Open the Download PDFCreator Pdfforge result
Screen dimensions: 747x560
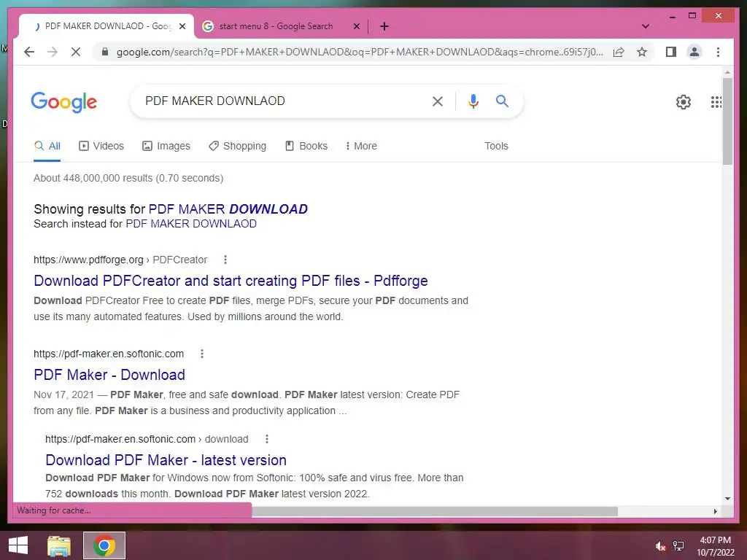pyautogui.click(x=231, y=281)
